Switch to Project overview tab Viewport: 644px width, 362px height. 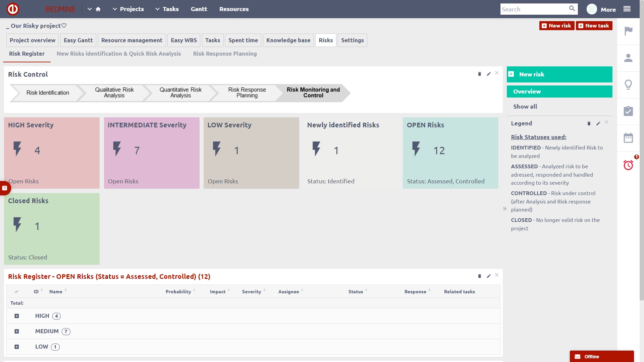[33, 40]
